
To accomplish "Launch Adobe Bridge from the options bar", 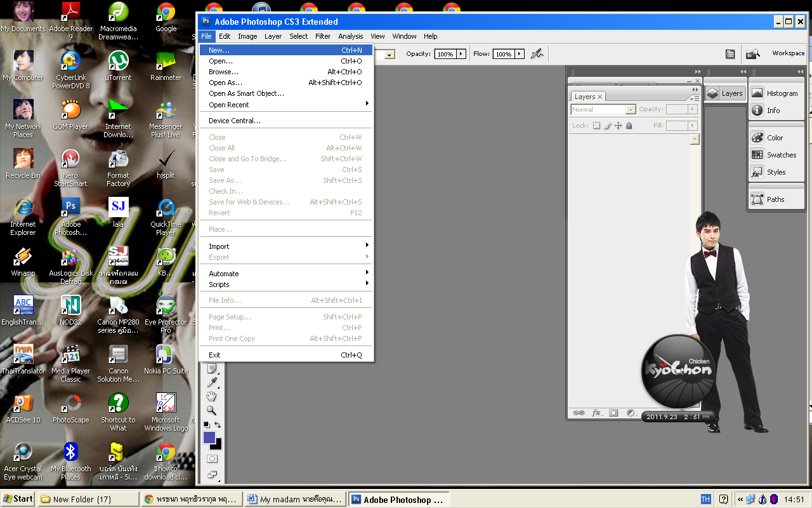I will pos(753,54).
